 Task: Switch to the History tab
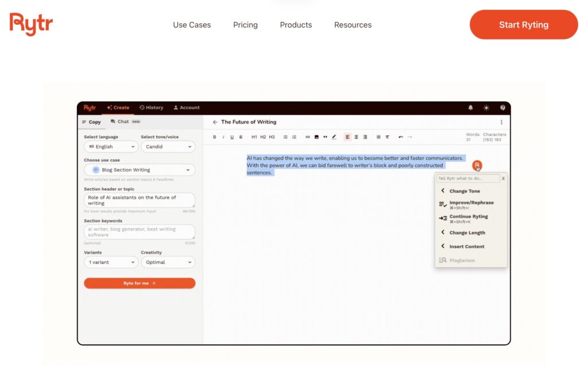tap(152, 107)
